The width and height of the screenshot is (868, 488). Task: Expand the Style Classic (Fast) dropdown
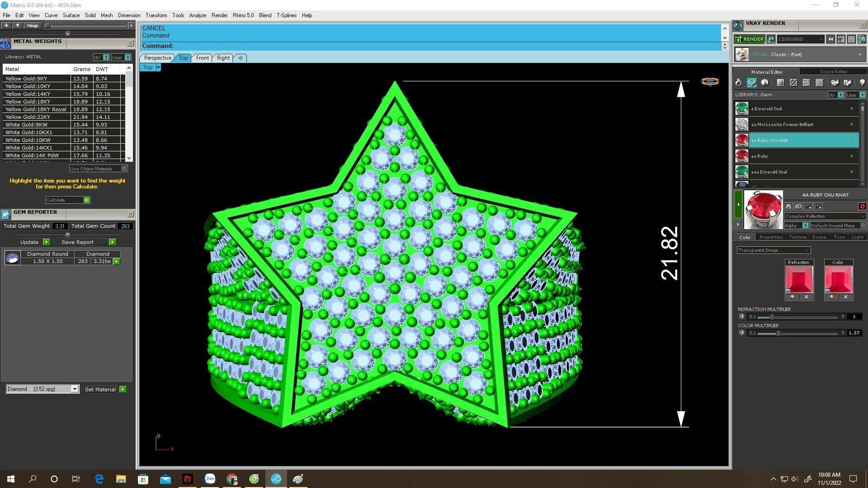coord(859,55)
